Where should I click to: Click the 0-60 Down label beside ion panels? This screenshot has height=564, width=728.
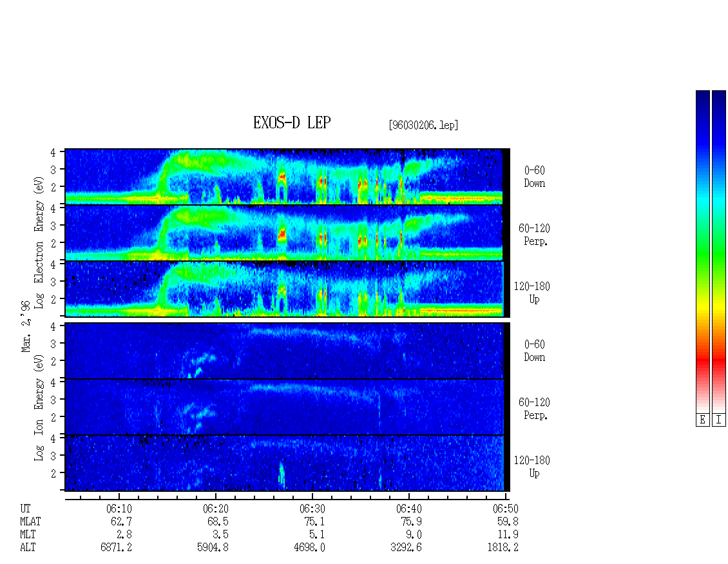click(534, 351)
